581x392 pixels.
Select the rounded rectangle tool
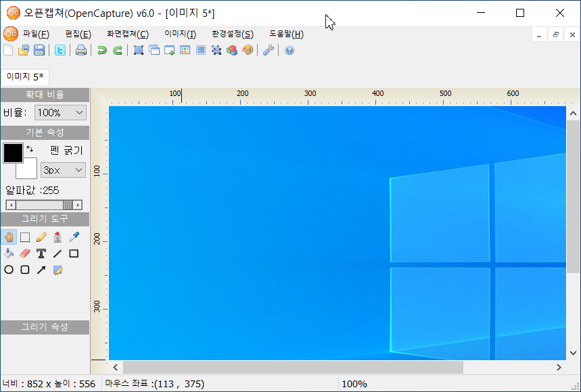pos(25,270)
